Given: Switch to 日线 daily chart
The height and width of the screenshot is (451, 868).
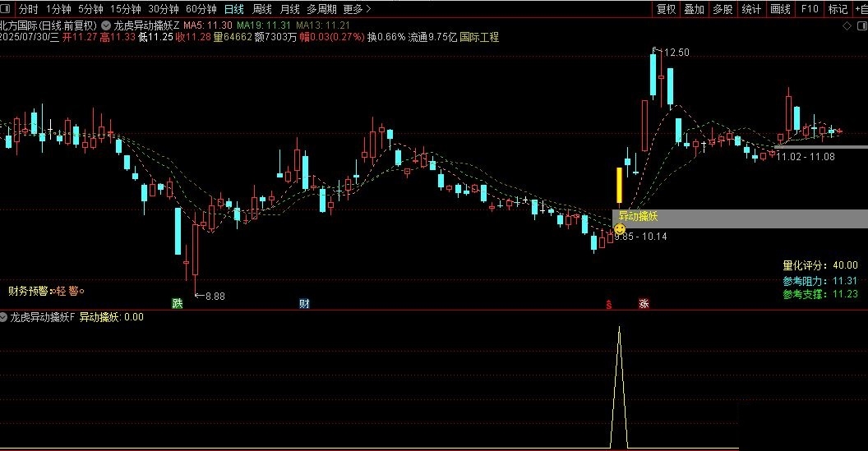Looking at the screenshot, I should [x=234, y=9].
